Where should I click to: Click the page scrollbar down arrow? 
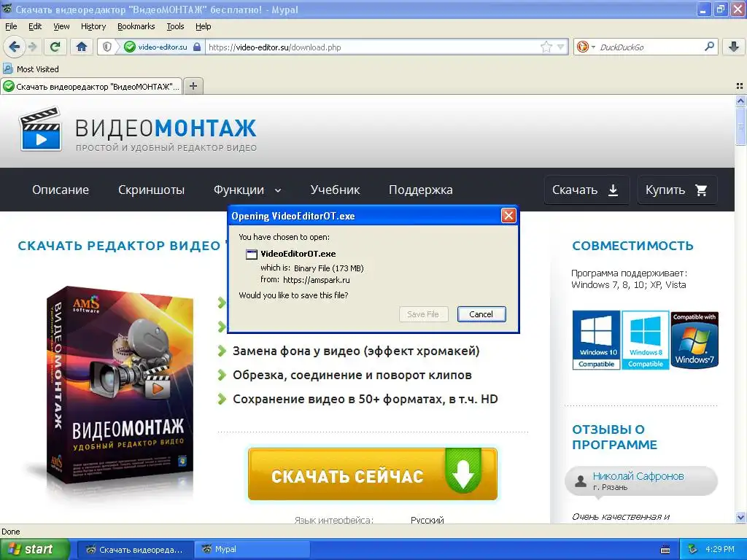click(x=740, y=517)
